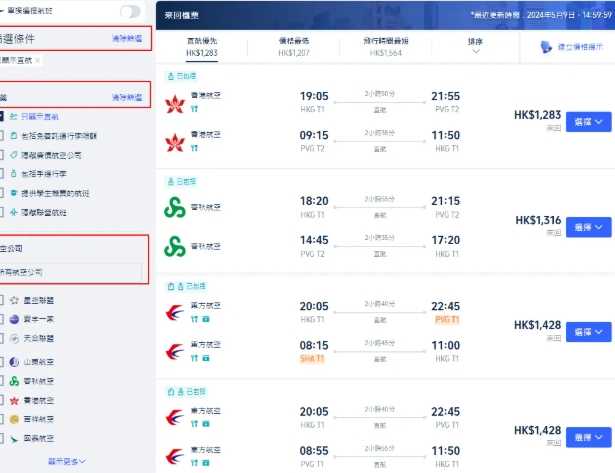
Task: Click the Spring Airlines logo in the airline filter list
Action: pos(15,381)
